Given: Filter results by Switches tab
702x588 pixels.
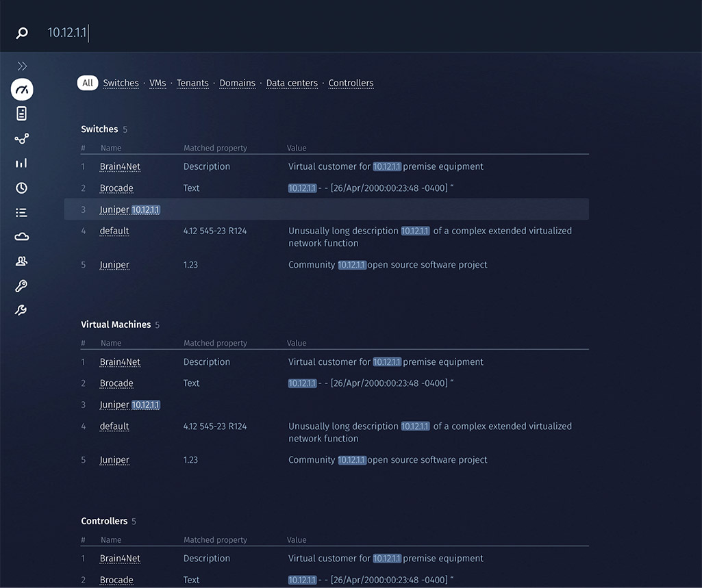Looking at the screenshot, I should [x=121, y=83].
